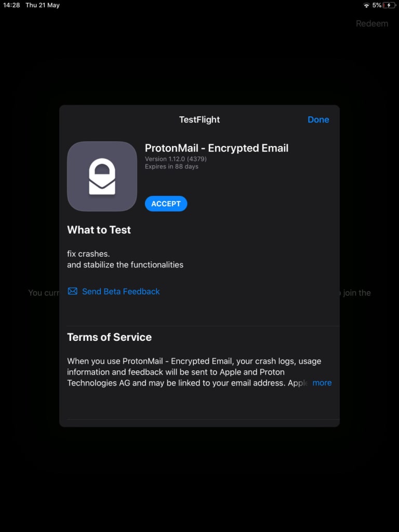Expand Terms of Service with more
The image size is (399, 532).
322,383
